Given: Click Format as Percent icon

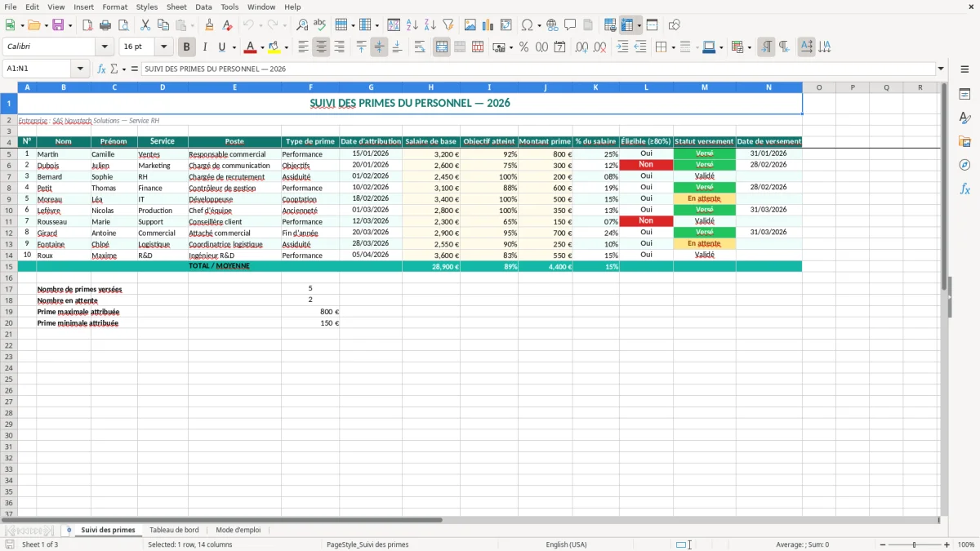Looking at the screenshot, I should click(x=524, y=47).
